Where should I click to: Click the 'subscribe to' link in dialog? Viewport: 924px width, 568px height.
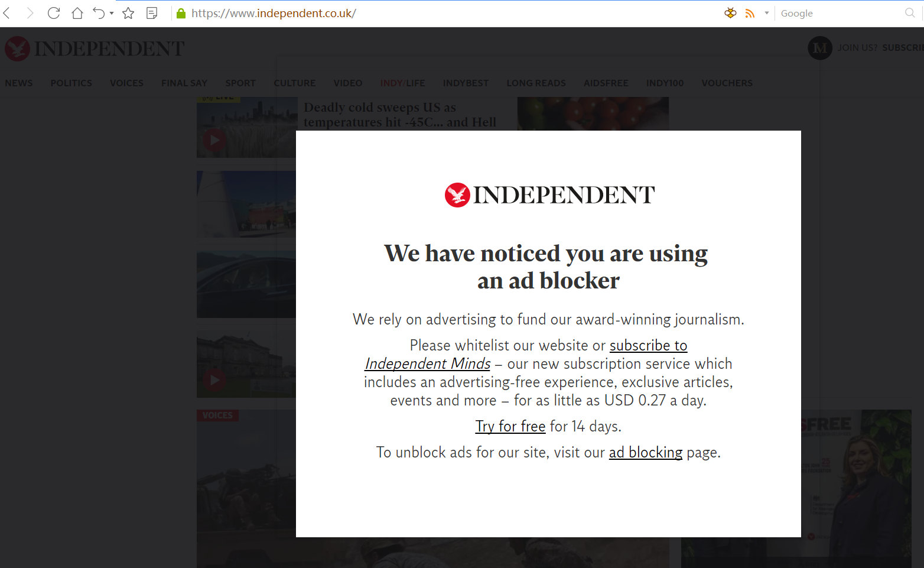pyautogui.click(x=648, y=345)
